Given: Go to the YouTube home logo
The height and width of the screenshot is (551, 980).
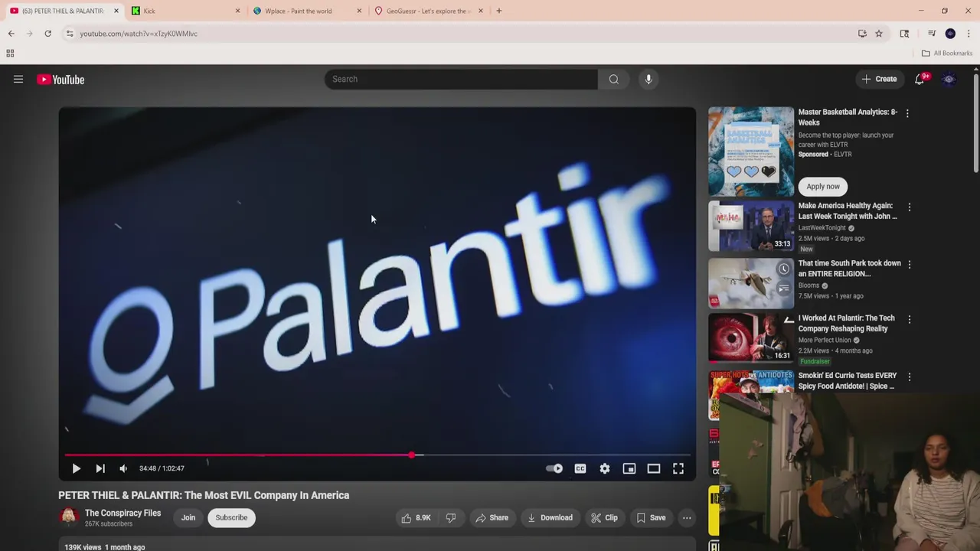Looking at the screenshot, I should (x=60, y=80).
